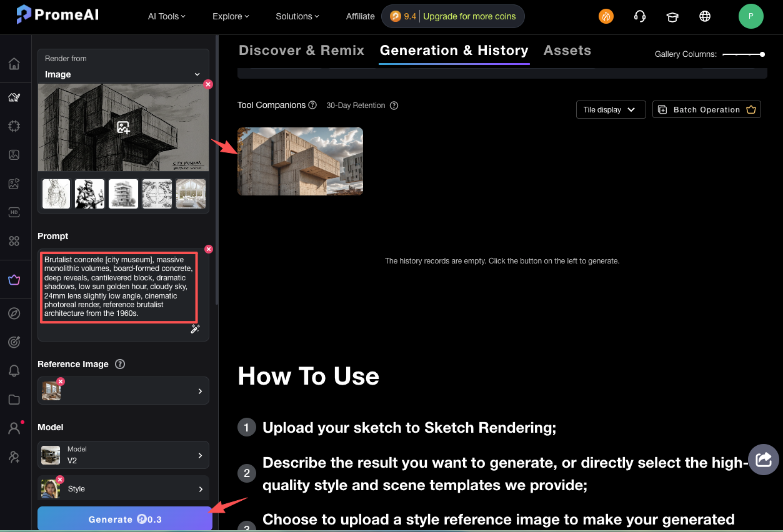This screenshot has width=783, height=532.
Task: Open the chip-shaped sidebar tool icon
Action: (x=14, y=126)
